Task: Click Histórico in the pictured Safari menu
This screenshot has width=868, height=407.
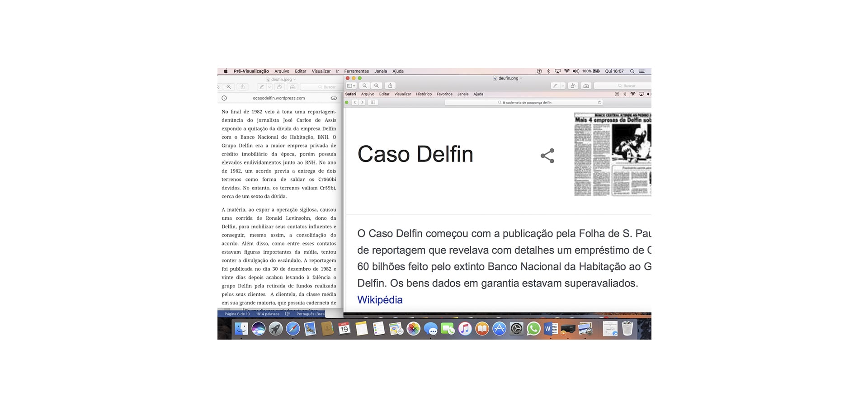Action: 424,95
